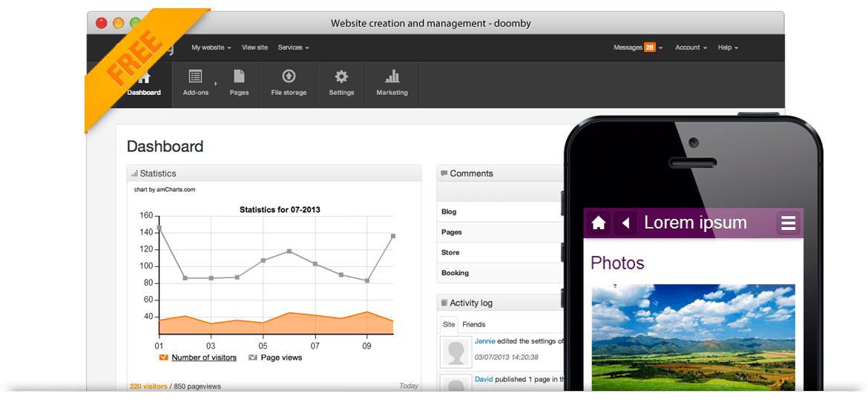This screenshot has width=868, height=408.
Task: Click the red close window button
Action: [x=102, y=23]
